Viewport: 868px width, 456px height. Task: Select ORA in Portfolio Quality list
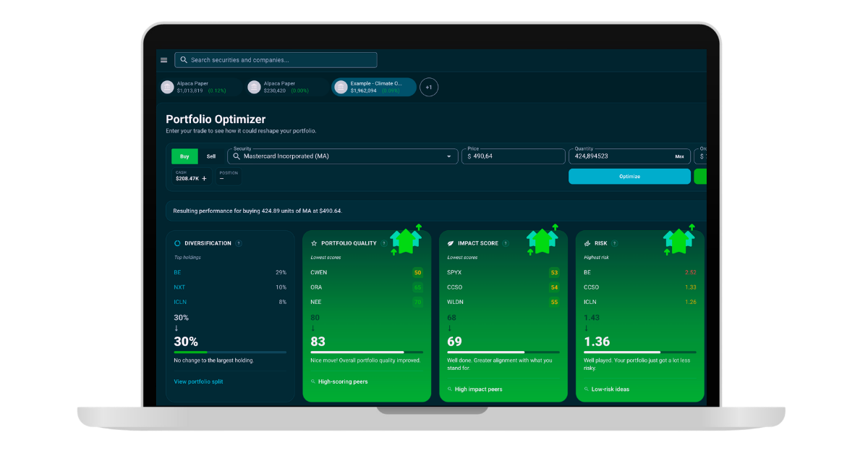tap(316, 287)
